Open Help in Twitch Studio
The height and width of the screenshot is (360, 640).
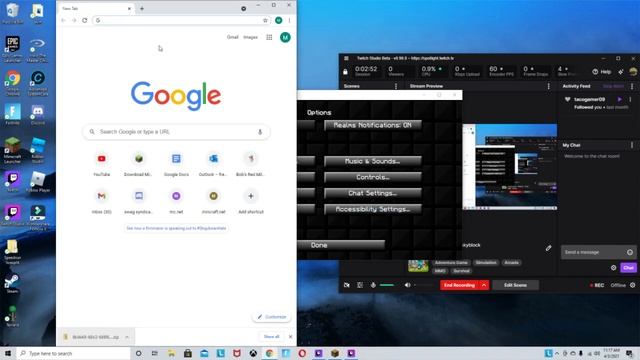(x=602, y=72)
